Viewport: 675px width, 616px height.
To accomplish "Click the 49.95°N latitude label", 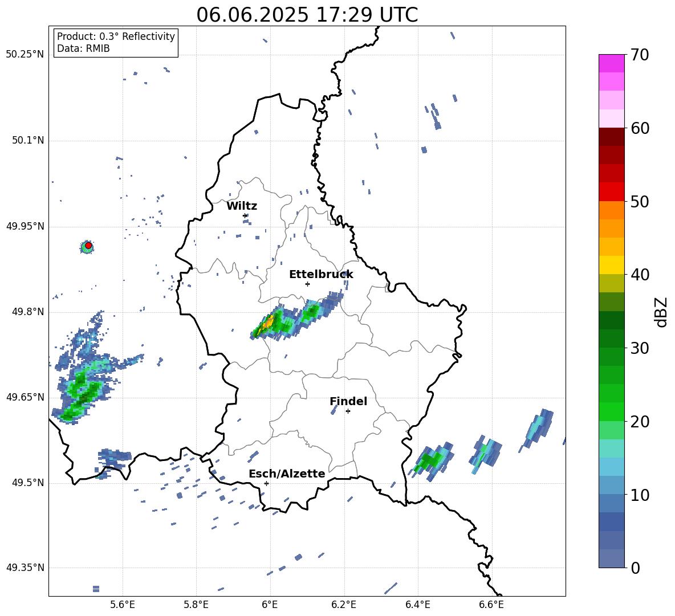I will (x=25, y=226).
